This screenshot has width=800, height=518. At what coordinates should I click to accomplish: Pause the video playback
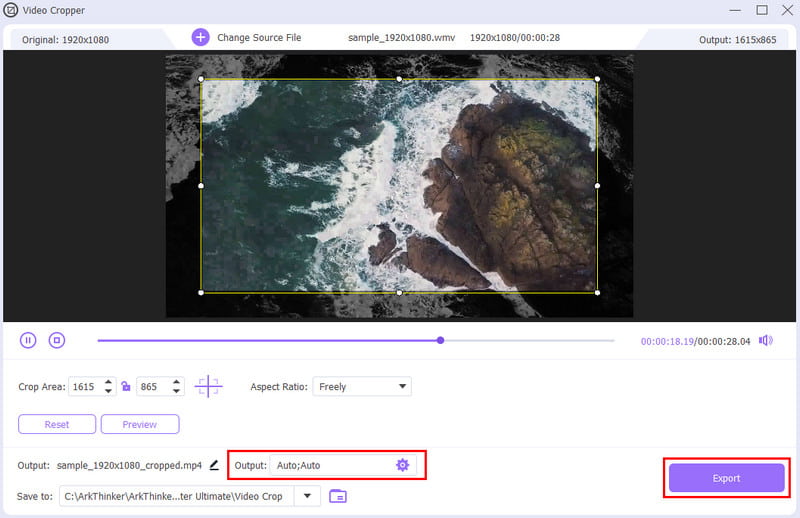pyautogui.click(x=28, y=340)
